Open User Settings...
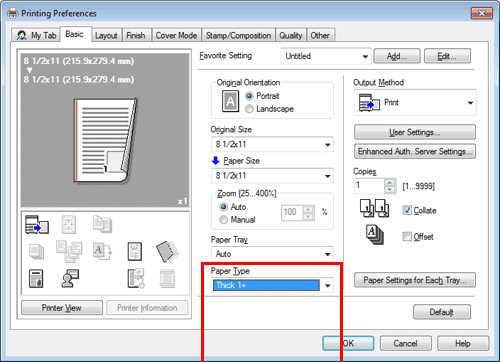Viewport: 500px width, 362px height. click(415, 132)
